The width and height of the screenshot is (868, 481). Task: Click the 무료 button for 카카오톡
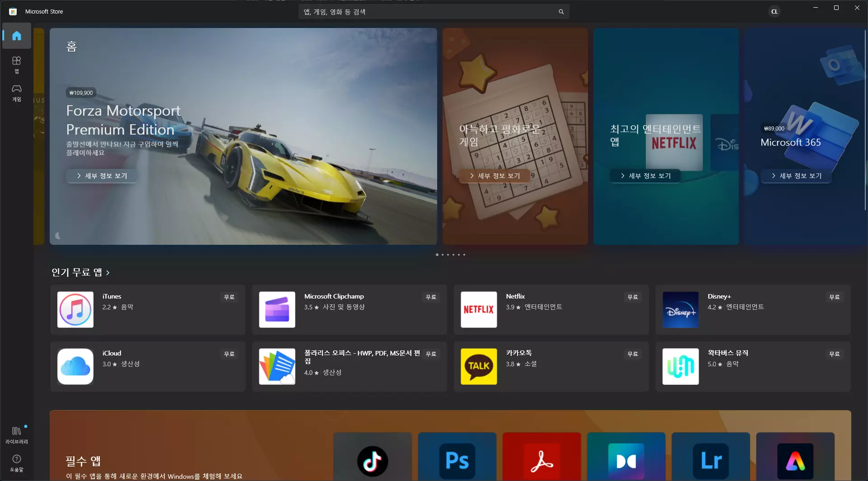pos(633,354)
